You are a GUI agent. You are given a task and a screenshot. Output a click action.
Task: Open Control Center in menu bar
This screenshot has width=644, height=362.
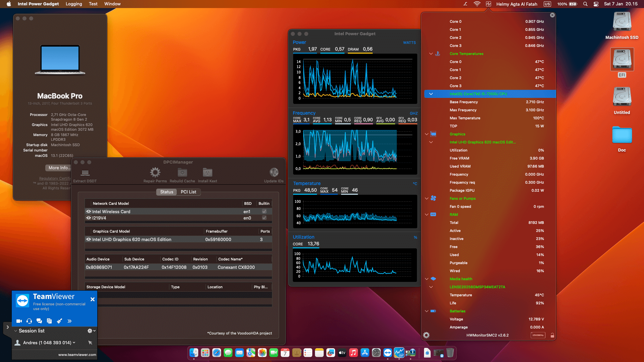point(596,4)
